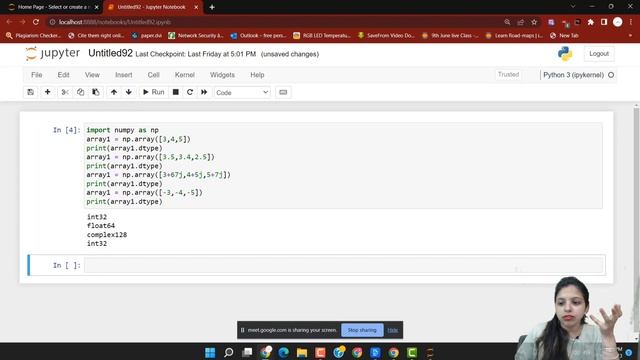Open the browser side panel
Viewport: 640px width, 360px height.
tap(604, 22)
